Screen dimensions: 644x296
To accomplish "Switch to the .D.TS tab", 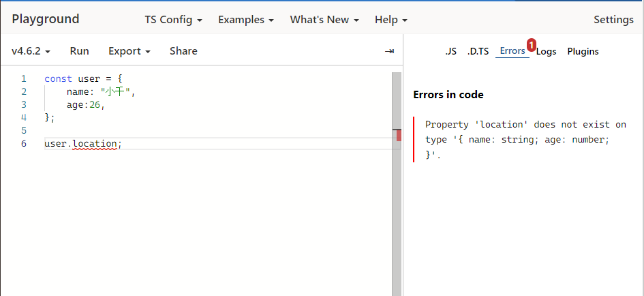I will click(x=478, y=51).
